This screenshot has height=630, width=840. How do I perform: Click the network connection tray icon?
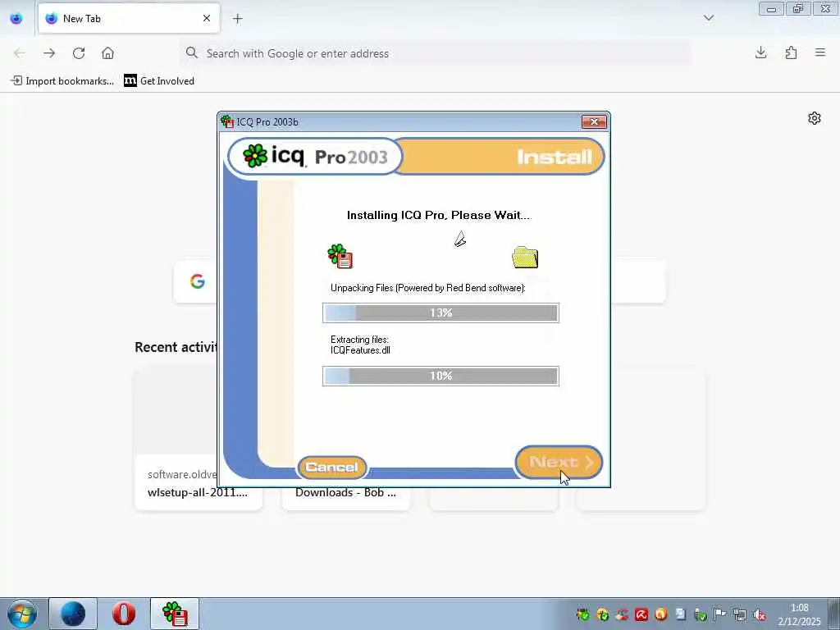pos(740,614)
